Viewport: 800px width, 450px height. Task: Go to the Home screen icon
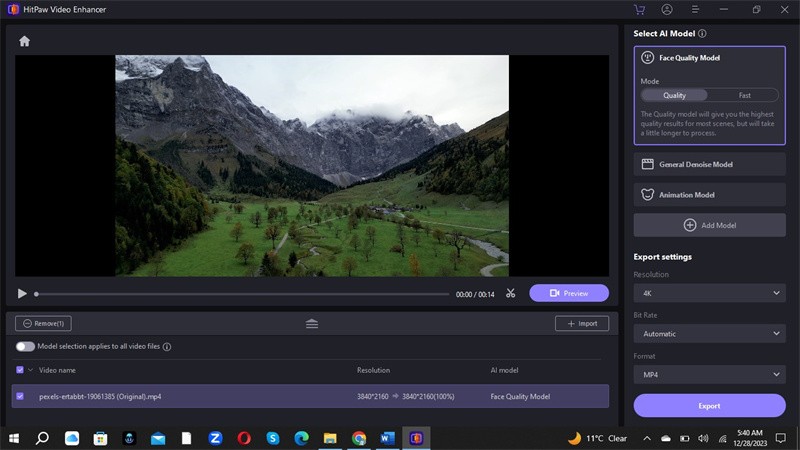coord(24,41)
